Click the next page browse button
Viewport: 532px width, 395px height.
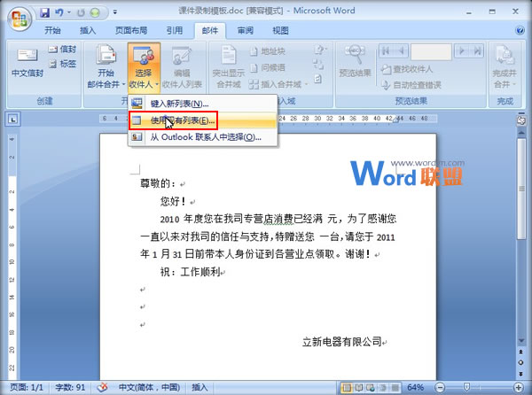(521, 374)
